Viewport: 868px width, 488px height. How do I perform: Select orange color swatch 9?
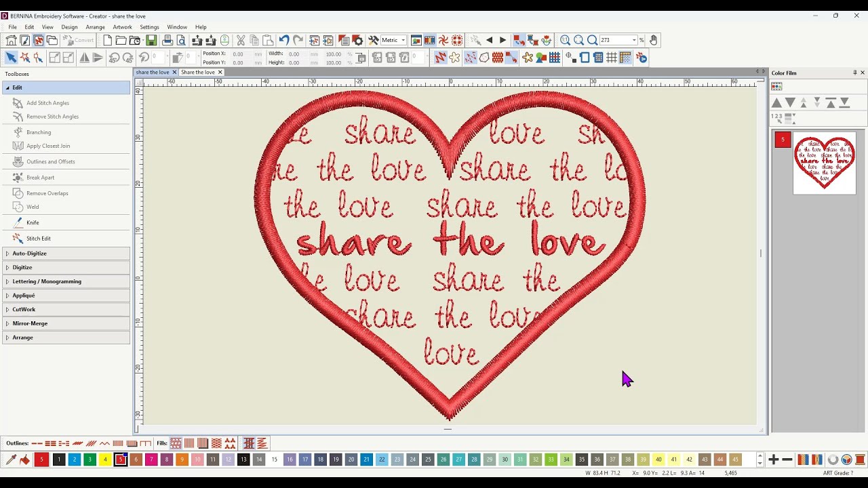coord(182,460)
